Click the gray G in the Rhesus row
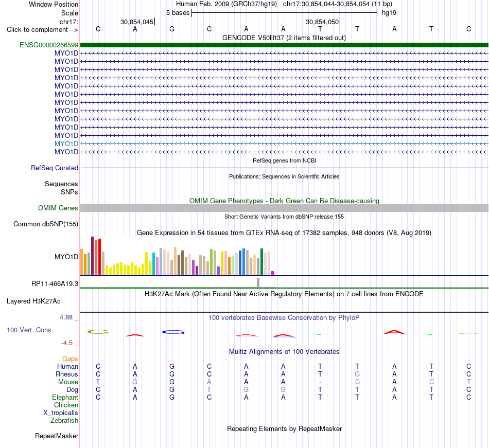The width and height of the screenshot is (489, 448). [357, 374]
